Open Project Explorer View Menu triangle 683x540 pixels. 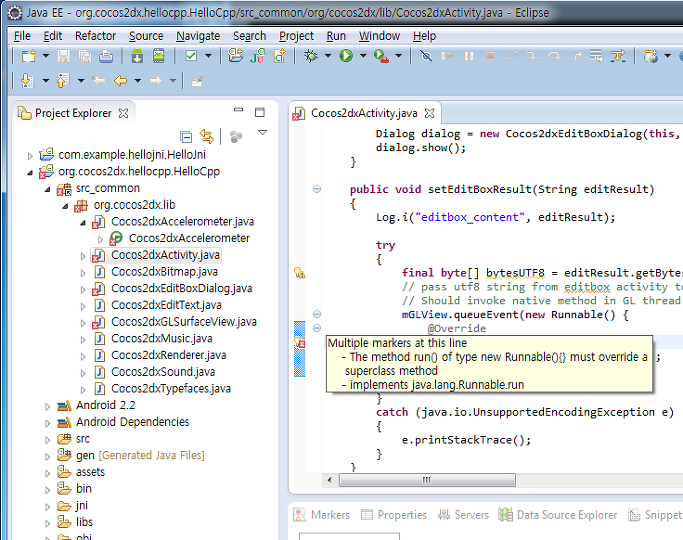(262, 132)
